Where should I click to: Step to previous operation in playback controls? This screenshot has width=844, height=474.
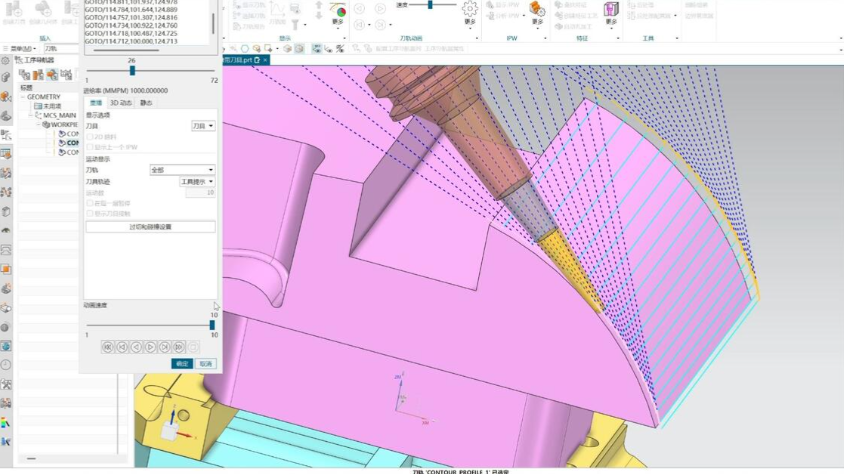(122, 347)
